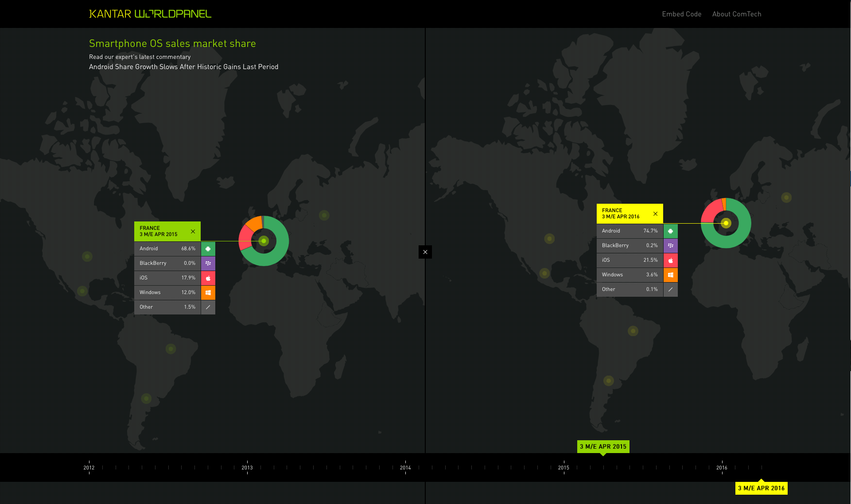Select the 3 M/E APR 2016 timeline marker
The width and height of the screenshot is (851, 504).
click(761, 488)
